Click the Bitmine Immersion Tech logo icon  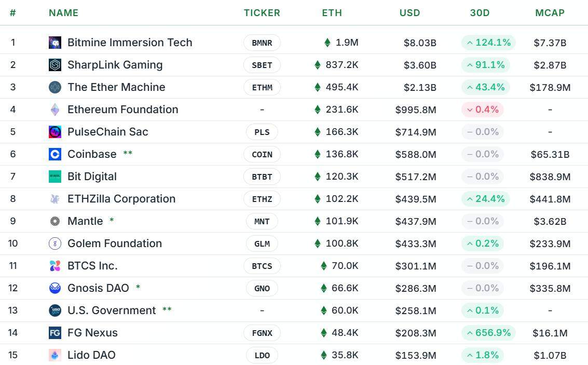(55, 43)
